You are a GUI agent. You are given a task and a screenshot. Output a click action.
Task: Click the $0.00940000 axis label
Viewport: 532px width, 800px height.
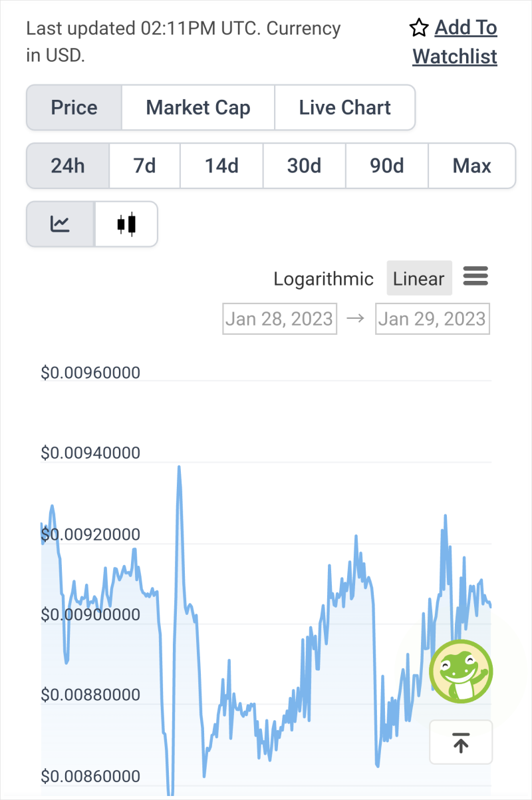pos(90,453)
